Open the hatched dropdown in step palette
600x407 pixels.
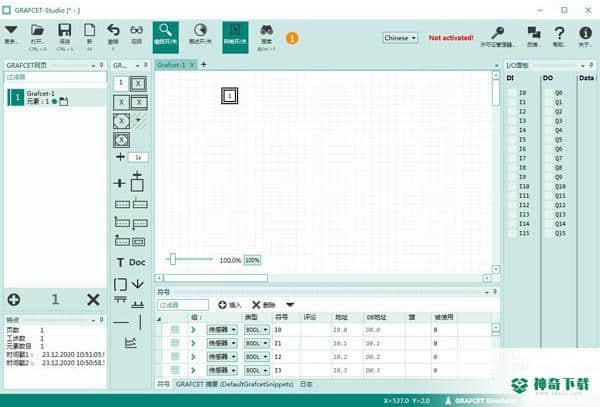(139, 121)
